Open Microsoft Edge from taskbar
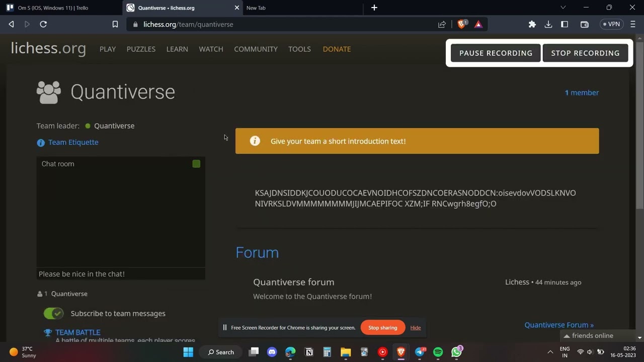This screenshot has width=644, height=362. tap(290, 352)
